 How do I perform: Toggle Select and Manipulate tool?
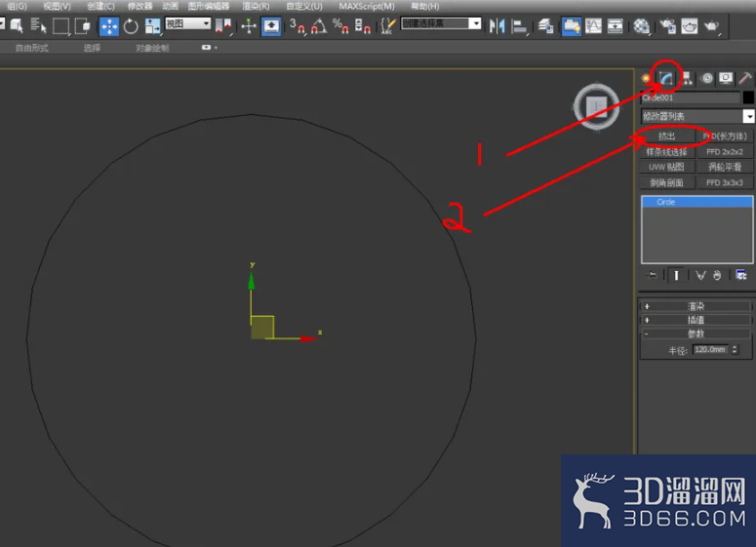click(x=249, y=26)
